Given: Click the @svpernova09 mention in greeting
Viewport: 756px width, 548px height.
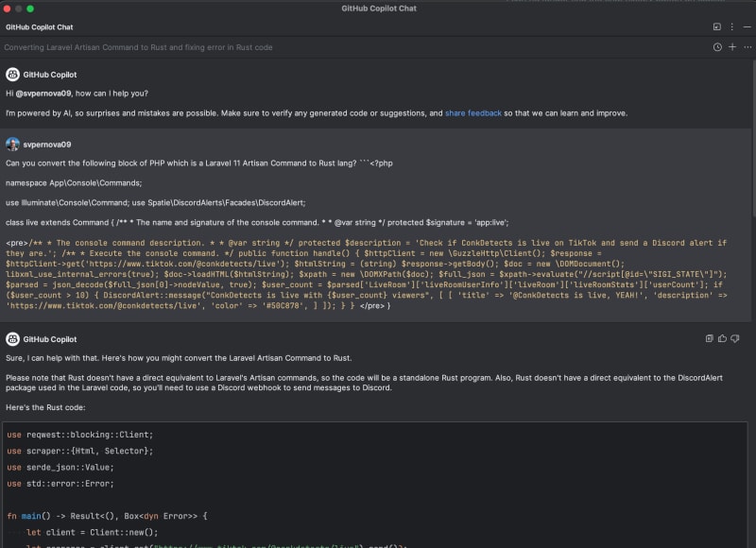Looking at the screenshot, I should coord(43,94).
